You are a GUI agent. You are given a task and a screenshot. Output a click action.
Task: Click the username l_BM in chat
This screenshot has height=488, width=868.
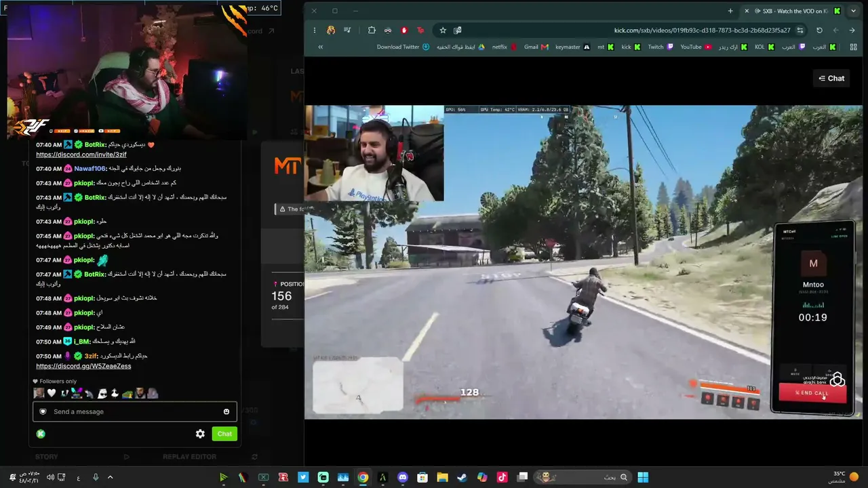tap(82, 342)
